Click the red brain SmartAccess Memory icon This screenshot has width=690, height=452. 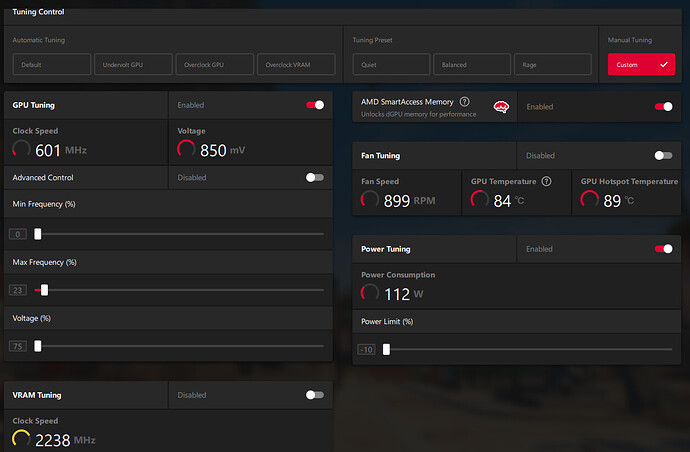501,107
